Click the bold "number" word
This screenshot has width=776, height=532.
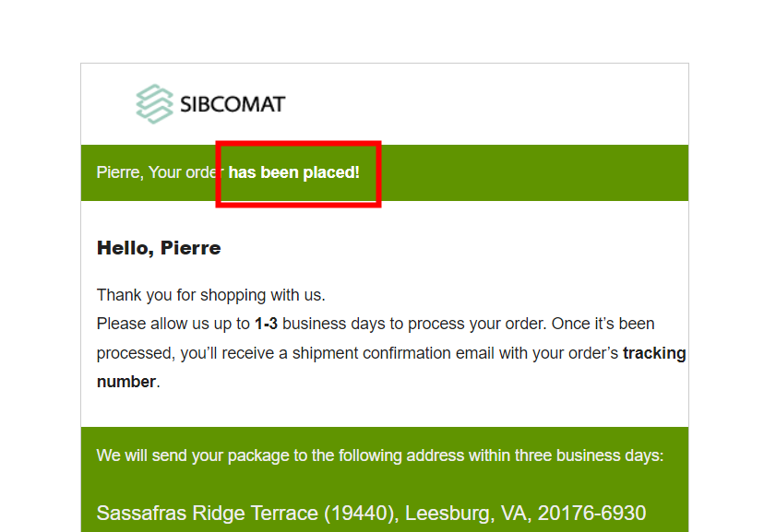pos(126,381)
